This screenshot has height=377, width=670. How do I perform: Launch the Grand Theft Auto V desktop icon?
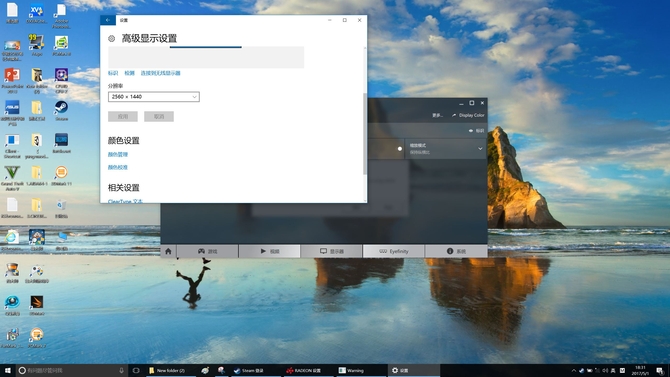click(12, 178)
